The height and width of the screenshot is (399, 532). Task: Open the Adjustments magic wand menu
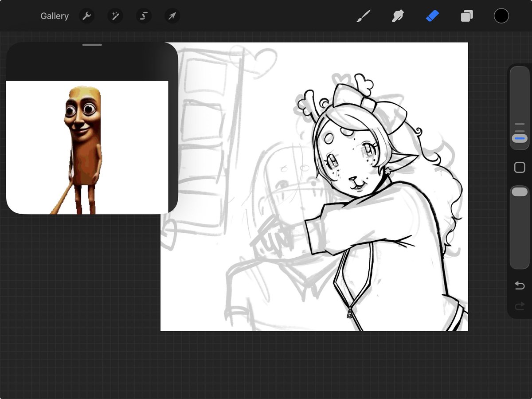(x=115, y=16)
